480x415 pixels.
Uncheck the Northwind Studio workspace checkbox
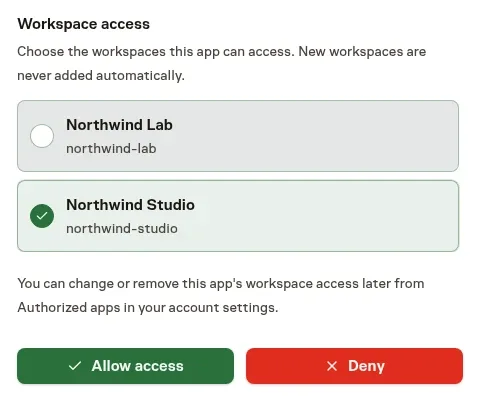pos(42,216)
